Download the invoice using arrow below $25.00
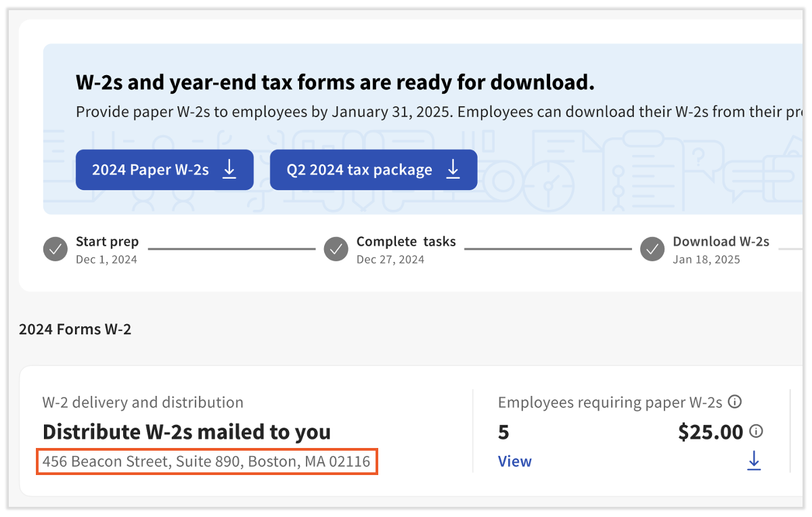 pos(754,462)
